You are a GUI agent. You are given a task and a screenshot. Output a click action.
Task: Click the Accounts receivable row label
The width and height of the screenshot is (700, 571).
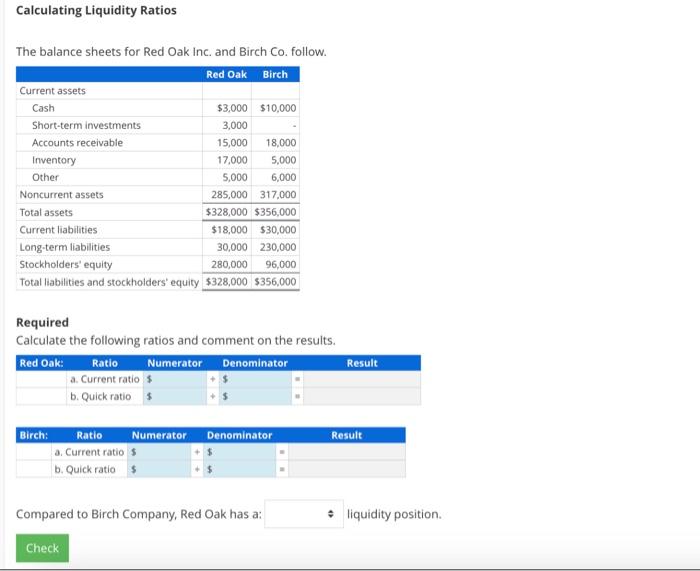pos(77,143)
